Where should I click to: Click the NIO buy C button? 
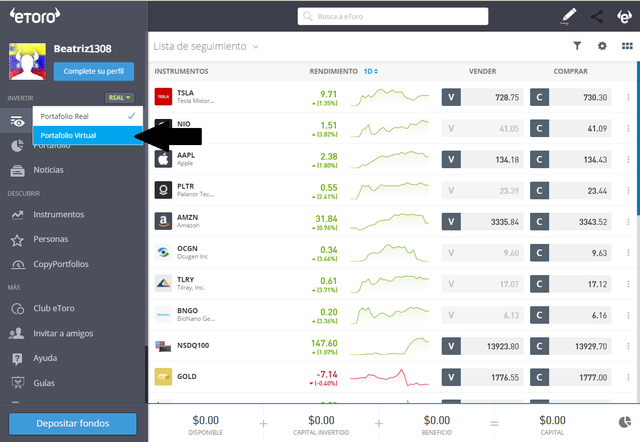click(539, 129)
